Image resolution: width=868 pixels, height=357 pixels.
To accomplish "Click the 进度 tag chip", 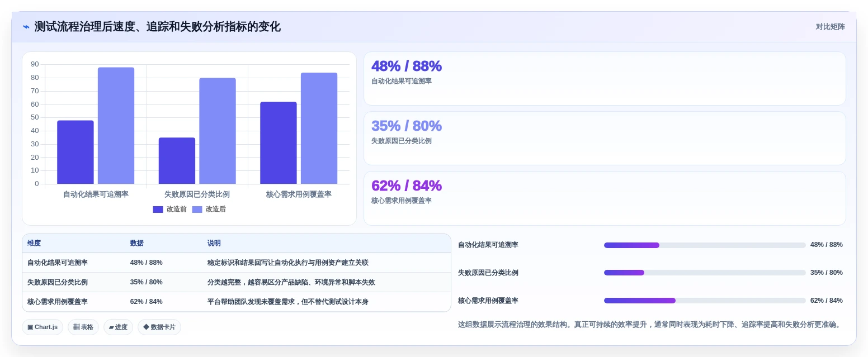I will pos(118,327).
